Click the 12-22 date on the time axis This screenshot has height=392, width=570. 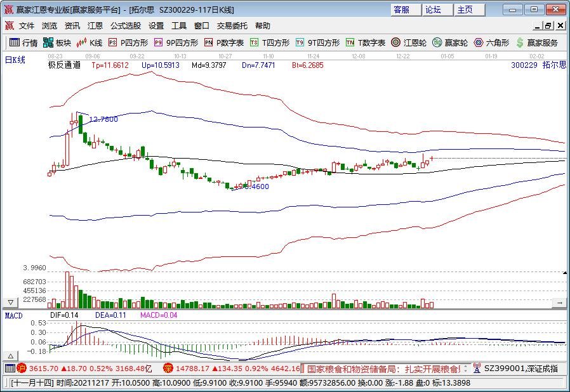point(403,56)
